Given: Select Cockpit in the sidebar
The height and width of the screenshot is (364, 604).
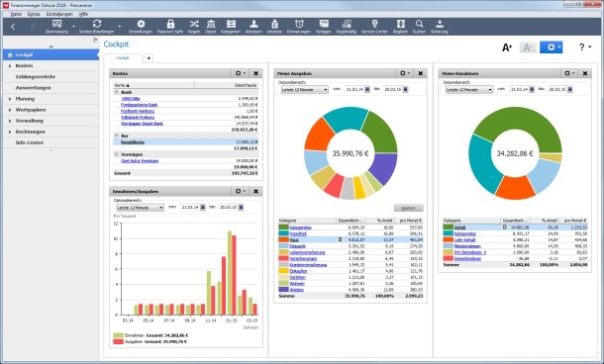Looking at the screenshot, I should pyautogui.click(x=50, y=55).
